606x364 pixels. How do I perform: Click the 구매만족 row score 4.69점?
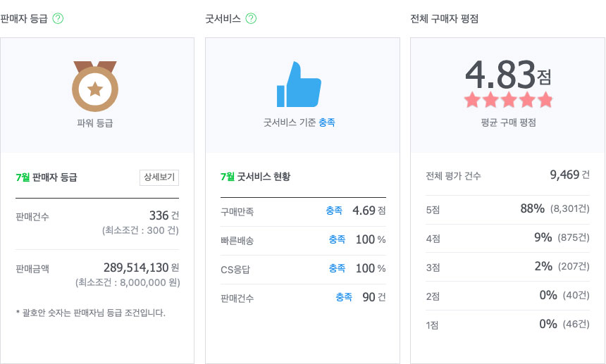[369, 211]
